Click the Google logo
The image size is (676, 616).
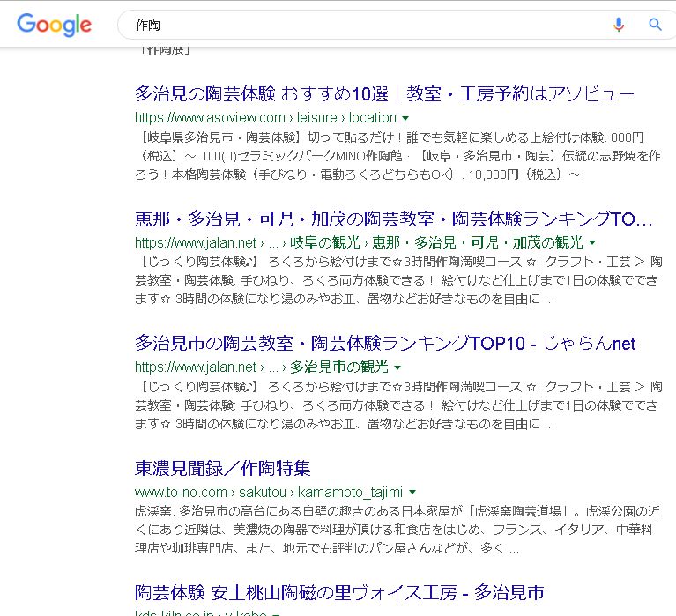[54, 25]
